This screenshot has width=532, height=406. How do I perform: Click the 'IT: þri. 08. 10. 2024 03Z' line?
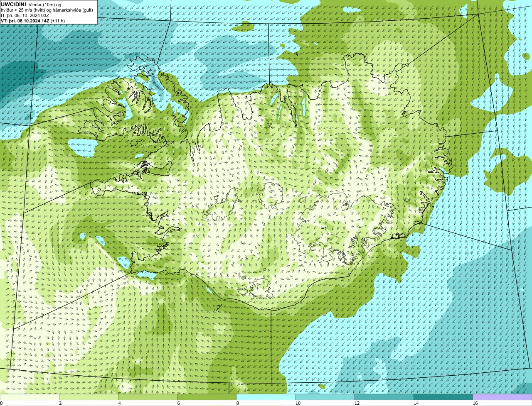tap(25, 15)
